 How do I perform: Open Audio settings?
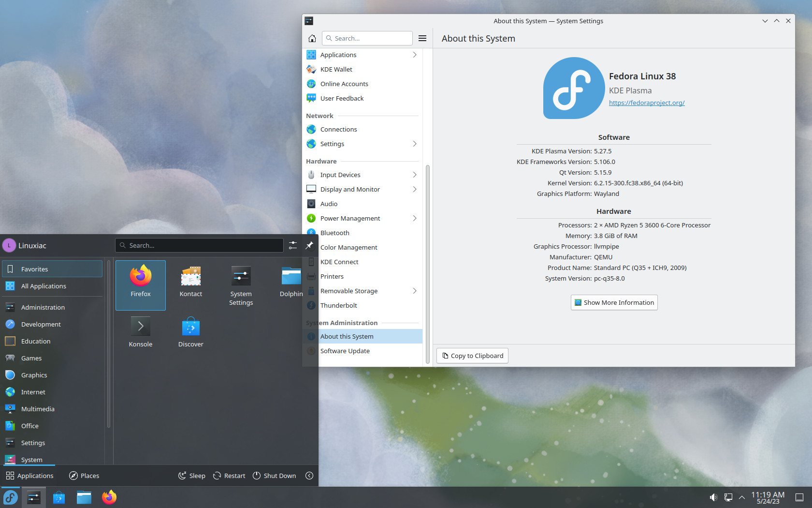(362, 204)
